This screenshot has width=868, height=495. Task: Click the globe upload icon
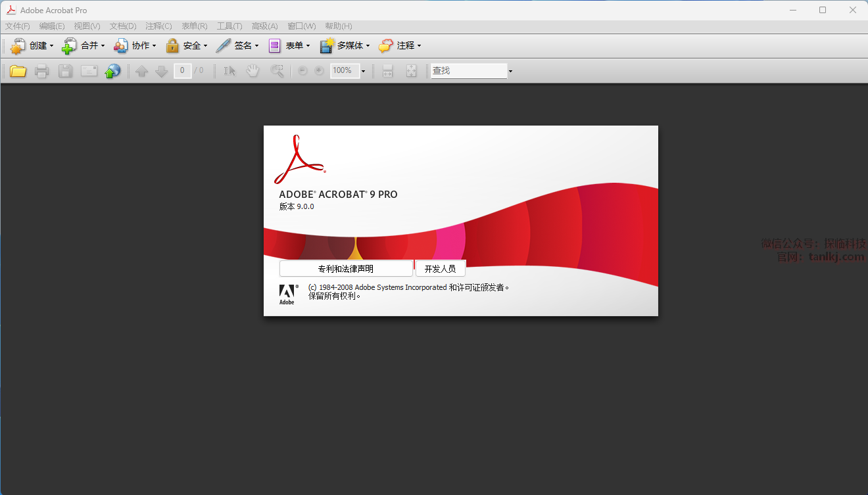(x=112, y=71)
